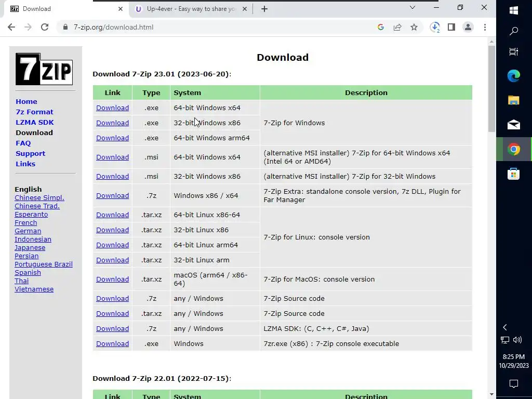
Task: Open the Chrome downloads icon
Action: (435, 27)
